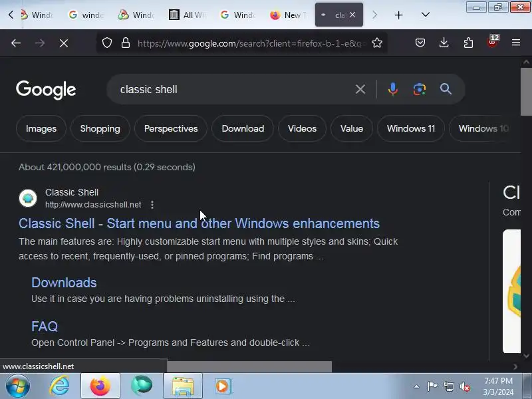Viewport: 532px width, 399px height.
Task: Open the three-dot menu beside classicshell.net
Action: pos(152,205)
